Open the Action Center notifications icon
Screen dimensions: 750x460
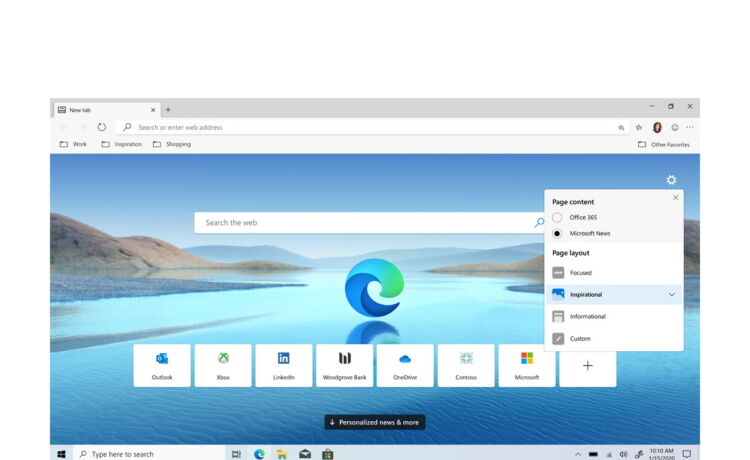point(687,454)
